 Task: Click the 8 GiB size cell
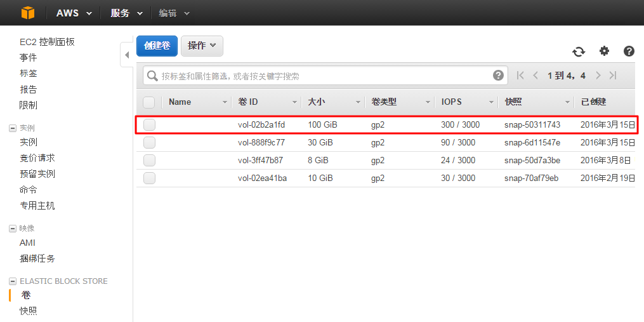[318, 161]
